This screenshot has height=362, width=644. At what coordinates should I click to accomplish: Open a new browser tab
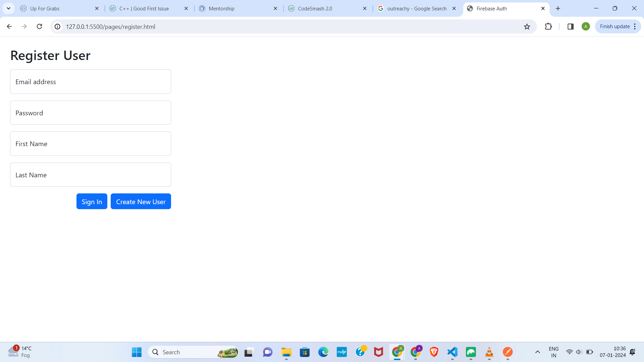(x=558, y=9)
